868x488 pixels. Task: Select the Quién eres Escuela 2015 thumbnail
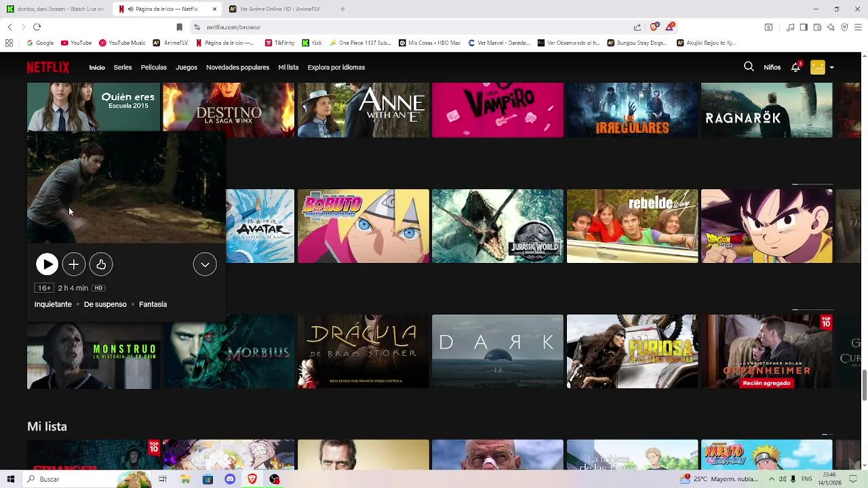(x=94, y=107)
